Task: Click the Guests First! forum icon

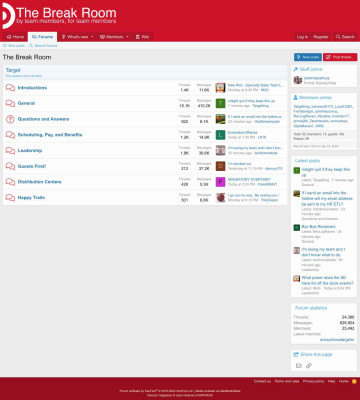Action: [x=10, y=166]
